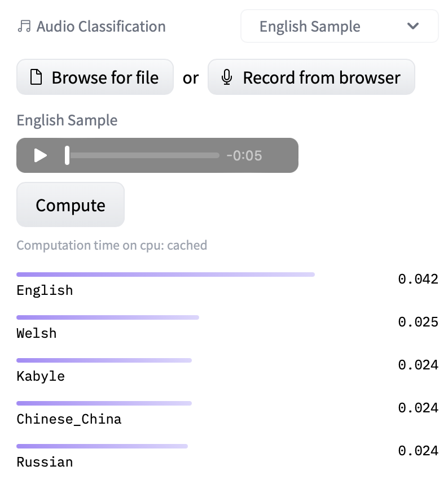Click the Russian result label

point(45,462)
